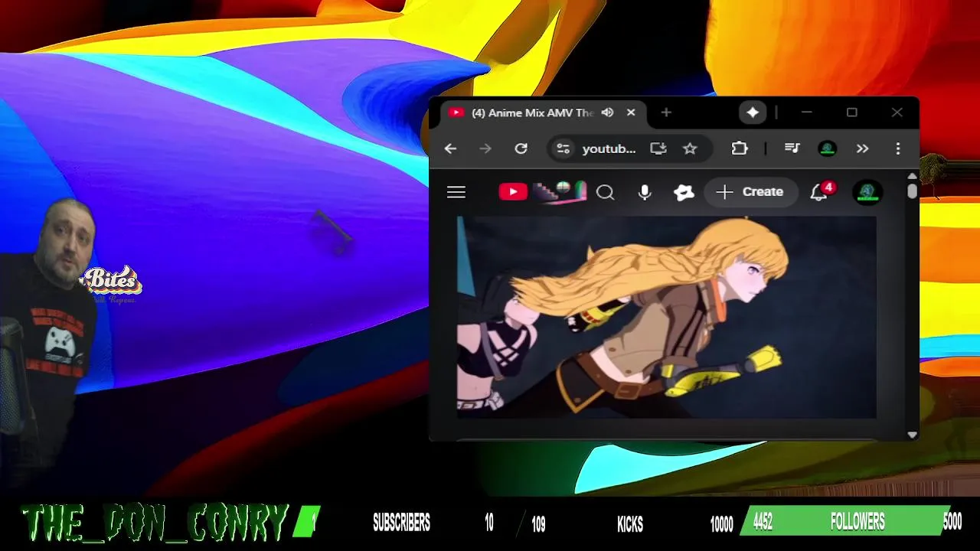Reload the YouTube page
This screenshot has width=980, height=551.
pos(521,148)
